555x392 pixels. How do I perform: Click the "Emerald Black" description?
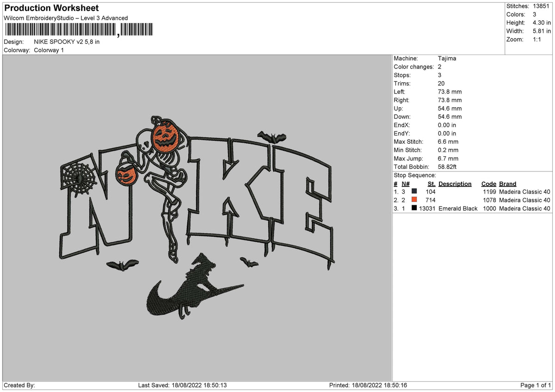pyautogui.click(x=458, y=208)
